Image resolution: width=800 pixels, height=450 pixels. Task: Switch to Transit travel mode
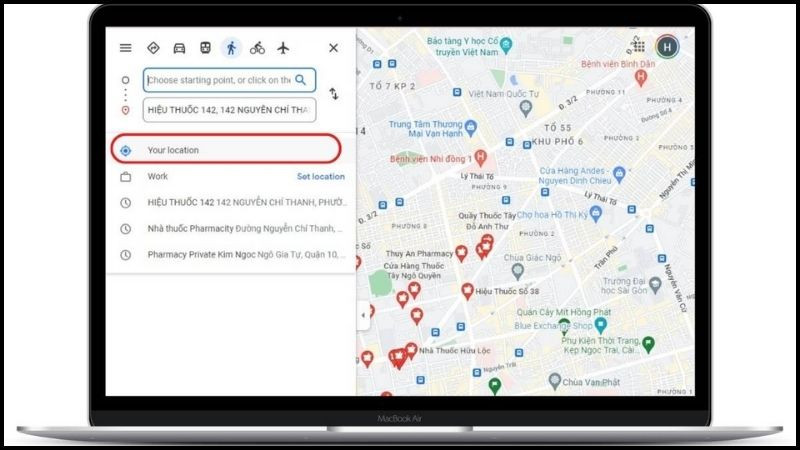(205, 47)
